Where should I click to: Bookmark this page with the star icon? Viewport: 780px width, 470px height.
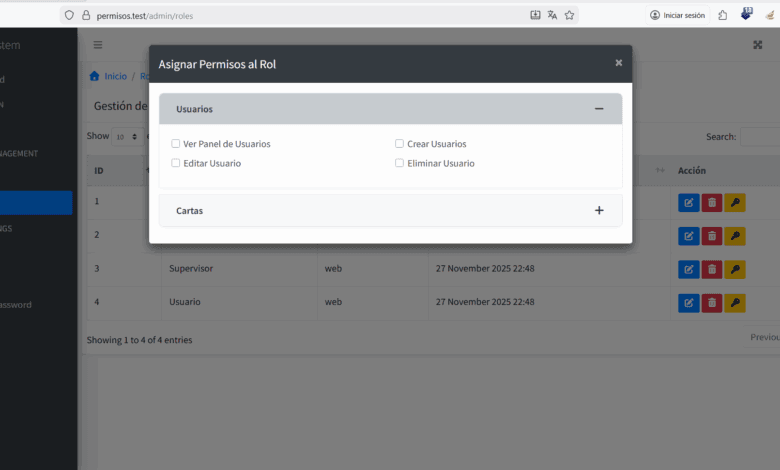pos(569,15)
